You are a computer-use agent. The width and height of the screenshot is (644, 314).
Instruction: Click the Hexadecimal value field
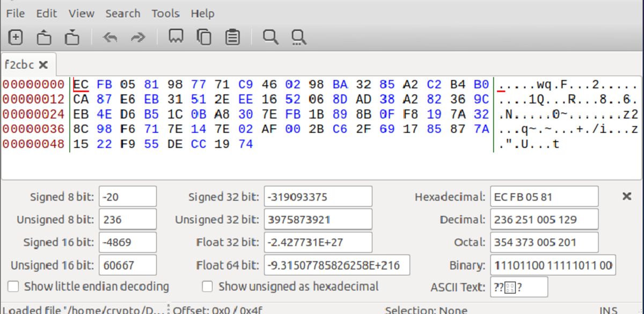(x=544, y=196)
